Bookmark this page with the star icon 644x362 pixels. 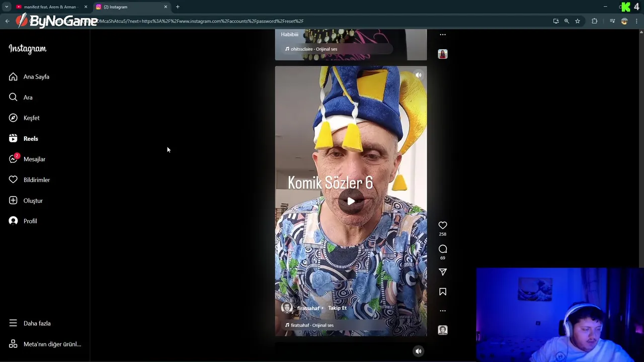pyautogui.click(x=578, y=21)
